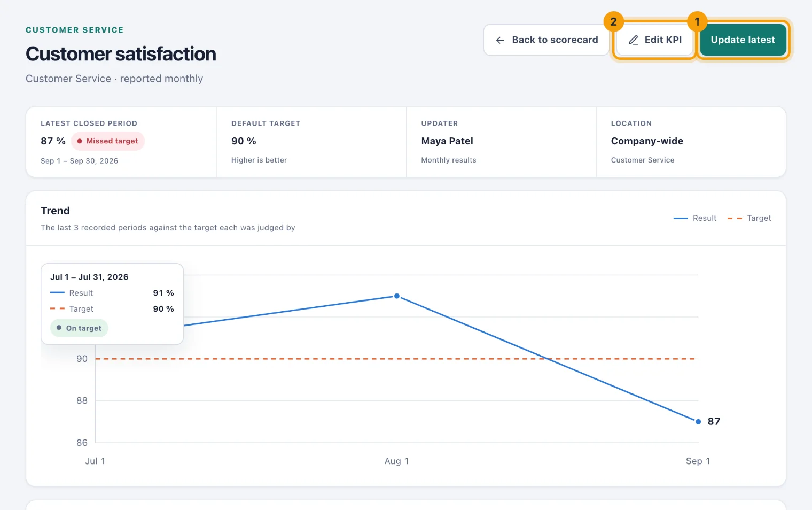Screen dimensions: 812x510
Task: Click the 'Aug 1' x-axis label
Action: 396,461
